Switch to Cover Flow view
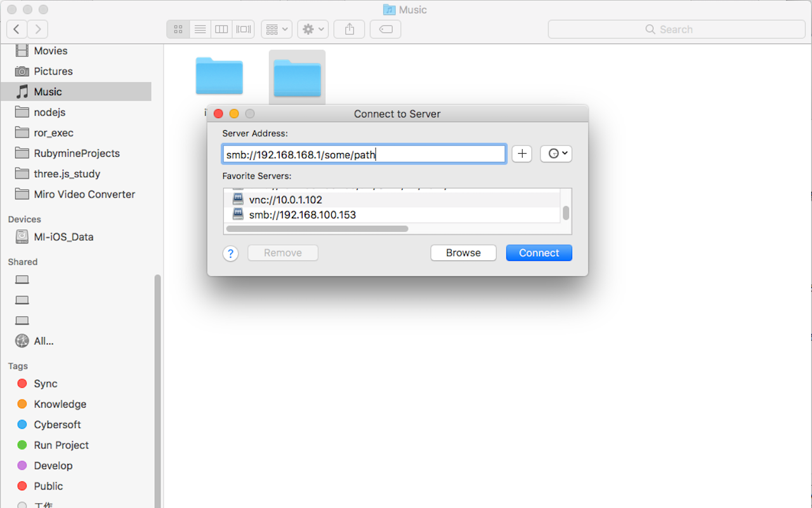 (x=243, y=29)
